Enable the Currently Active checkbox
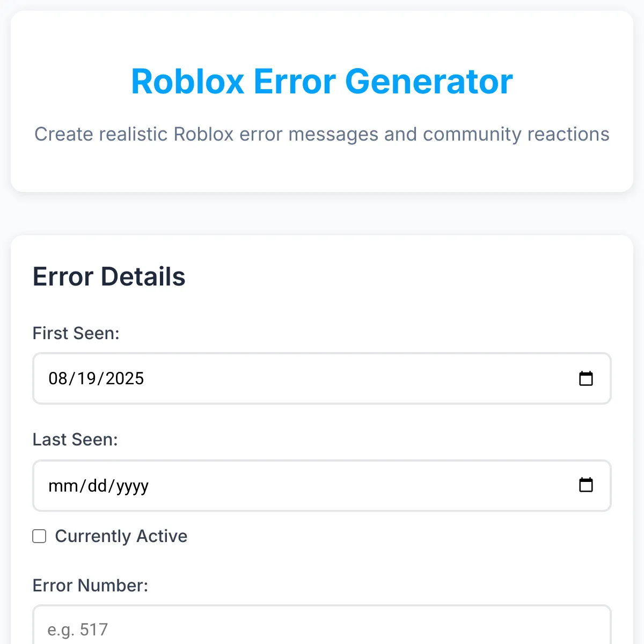This screenshot has width=644, height=644. click(39, 536)
